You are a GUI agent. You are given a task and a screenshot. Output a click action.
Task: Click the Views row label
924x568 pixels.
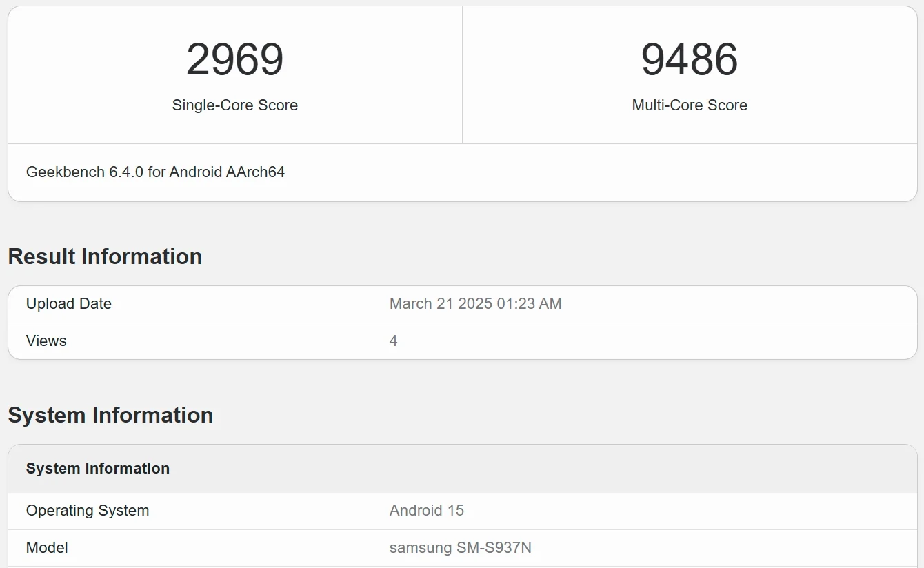coord(46,341)
